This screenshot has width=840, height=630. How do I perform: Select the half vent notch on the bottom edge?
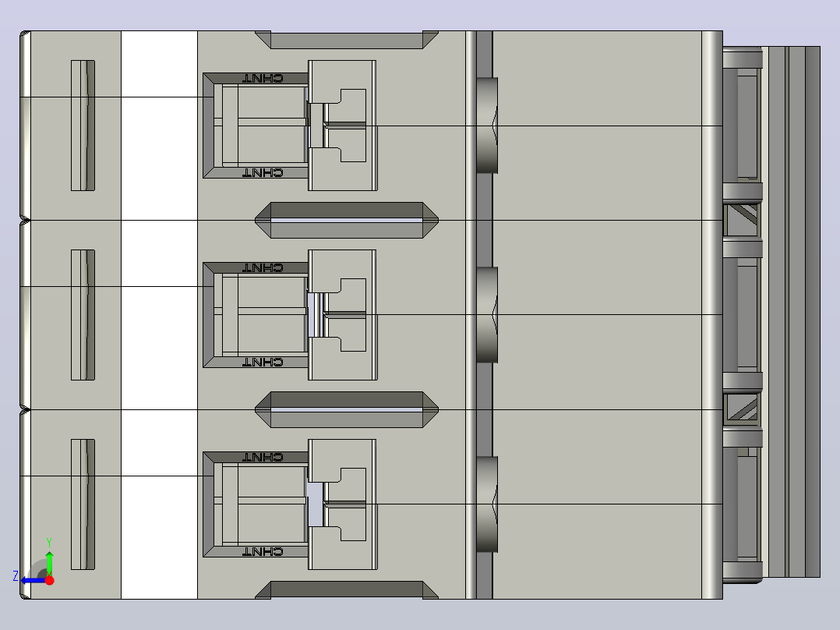(x=347, y=589)
